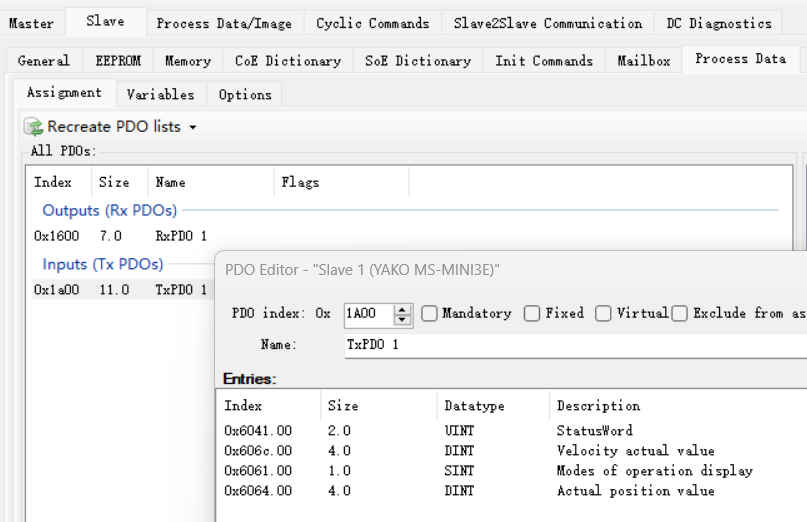Decrement PDO index with the down spinner arrow
Image resolution: width=807 pixels, height=522 pixels.
point(402,320)
